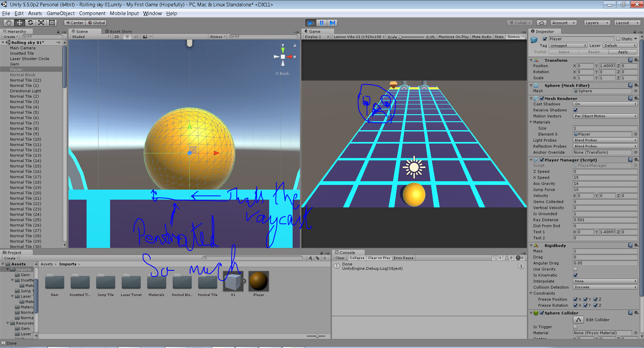Open Sphere mesh object picker circle
Screen dimensions: 644x348
point(636,91)
